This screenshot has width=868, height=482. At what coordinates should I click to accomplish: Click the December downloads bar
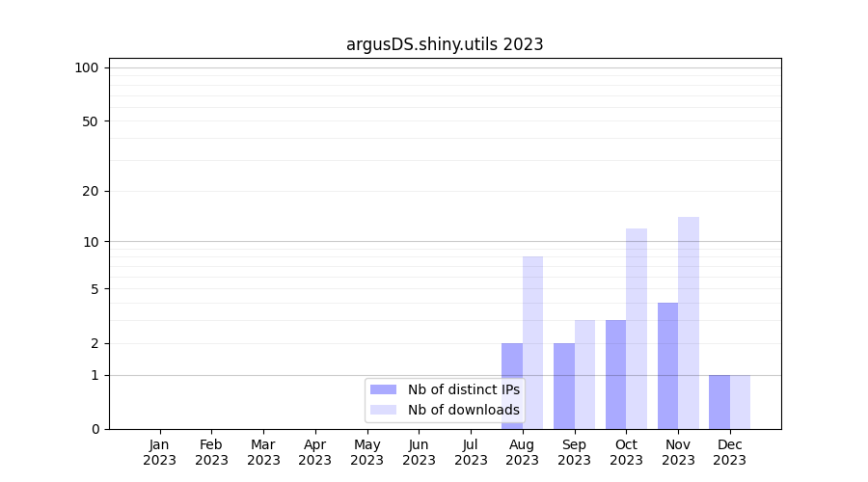click(740, 402)
